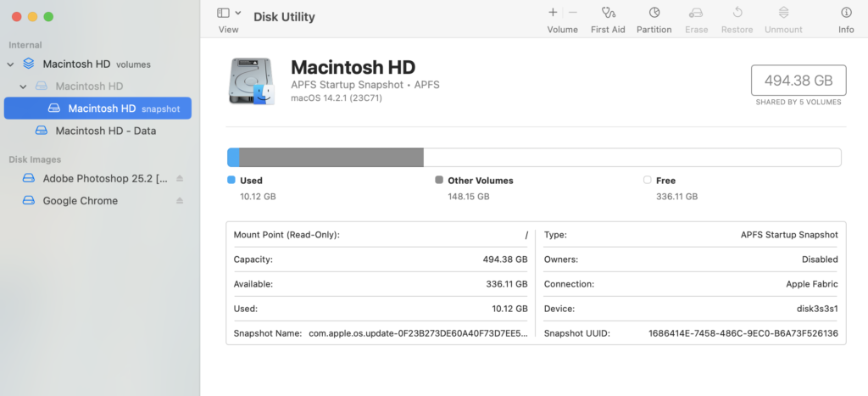Select the dimmed Macintosh HD volume row
This screenshot has width=868, height=396.
click(x=97, y=86)
